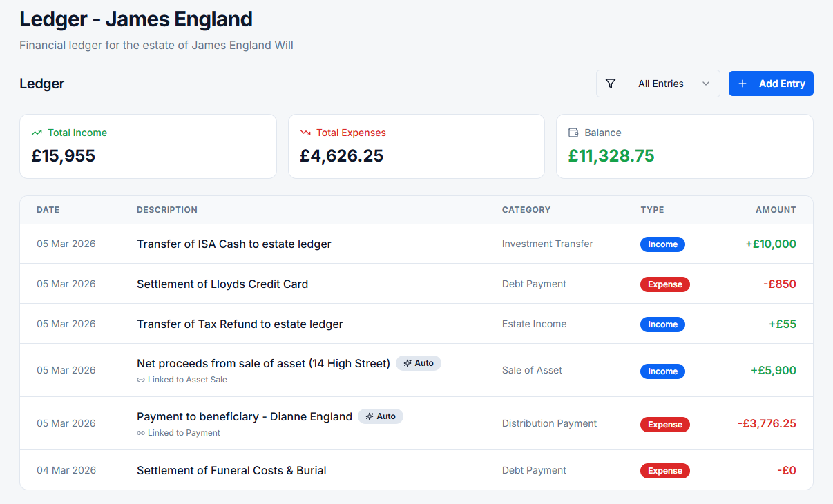Click the link icon beside Linked to Payment

click(x=141, y=432)
